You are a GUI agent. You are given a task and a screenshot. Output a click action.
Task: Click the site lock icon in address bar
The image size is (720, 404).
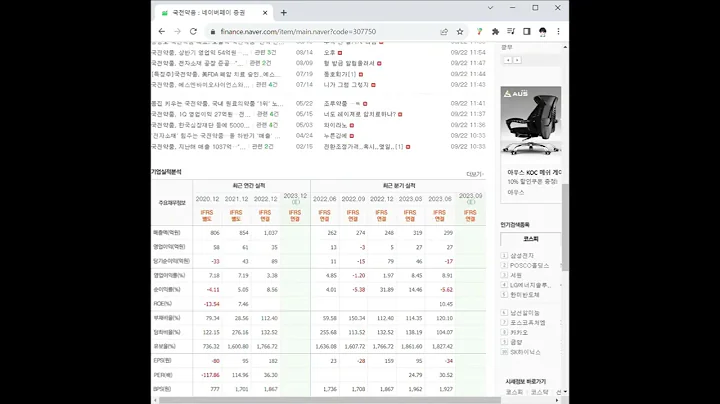[213, 32]
